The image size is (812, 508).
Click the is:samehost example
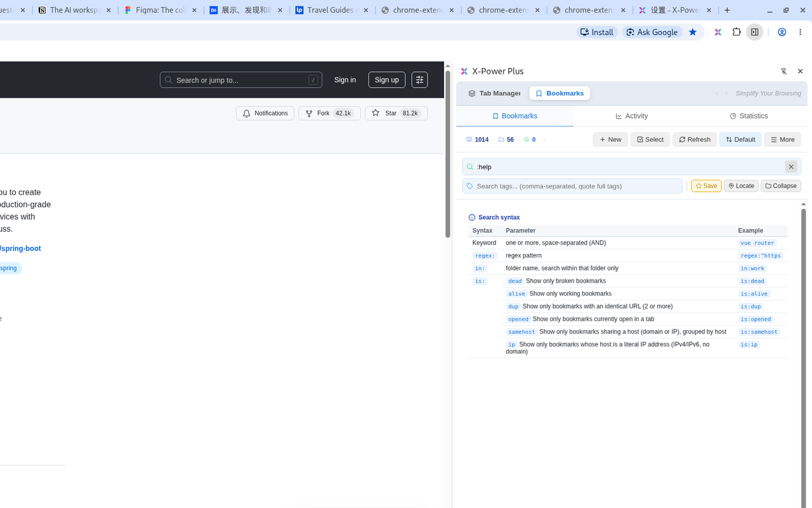759,332
